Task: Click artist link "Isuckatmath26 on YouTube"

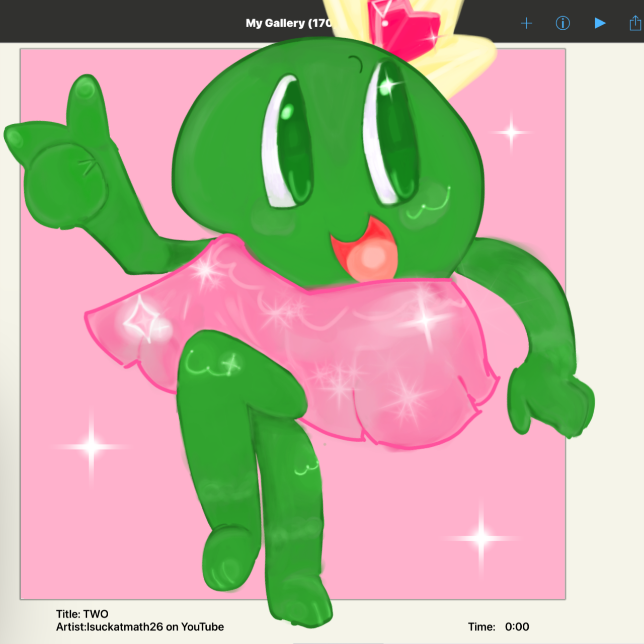Action: pyautogui.click(x=140, y=627)
